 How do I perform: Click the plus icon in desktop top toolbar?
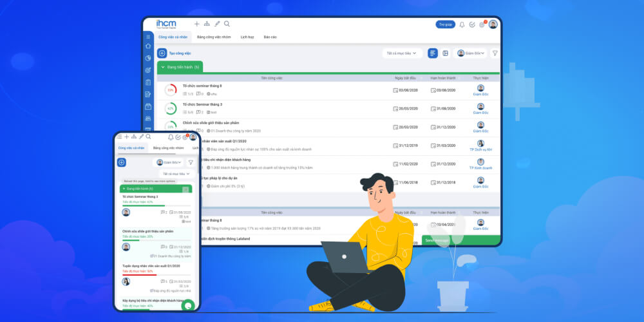pos(196,24)
